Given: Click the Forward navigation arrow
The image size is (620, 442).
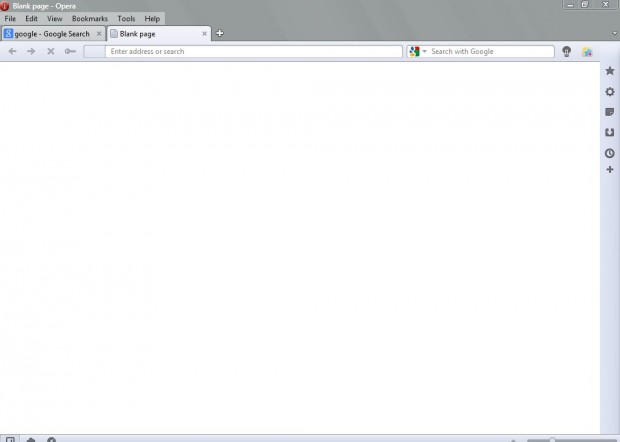Looking at the screenshot, I should 31,51.
